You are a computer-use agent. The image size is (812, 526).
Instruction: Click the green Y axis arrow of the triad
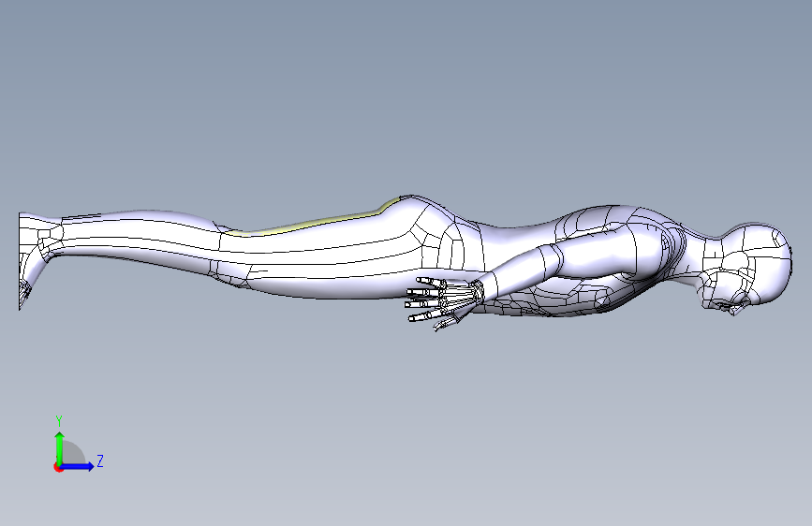coord(60,447)
